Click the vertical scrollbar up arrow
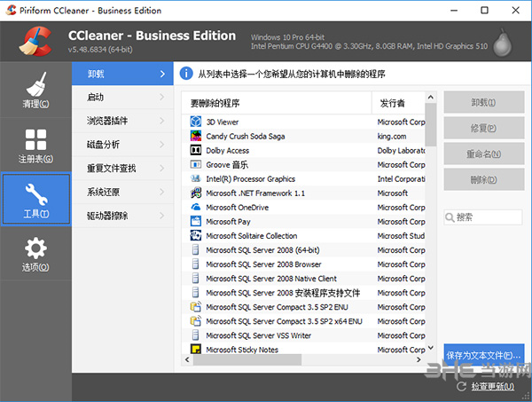The height and width of the screenshot is (402, 532). (x=431, y=98)
